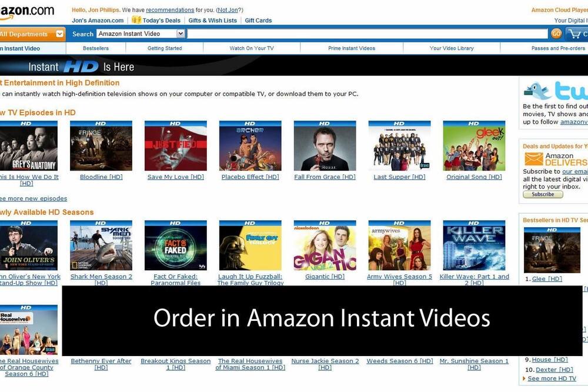Open the Last Supper episode thumbnail
Image resolution: width=588 pixels, height=392 pixels.
[399, 146]
